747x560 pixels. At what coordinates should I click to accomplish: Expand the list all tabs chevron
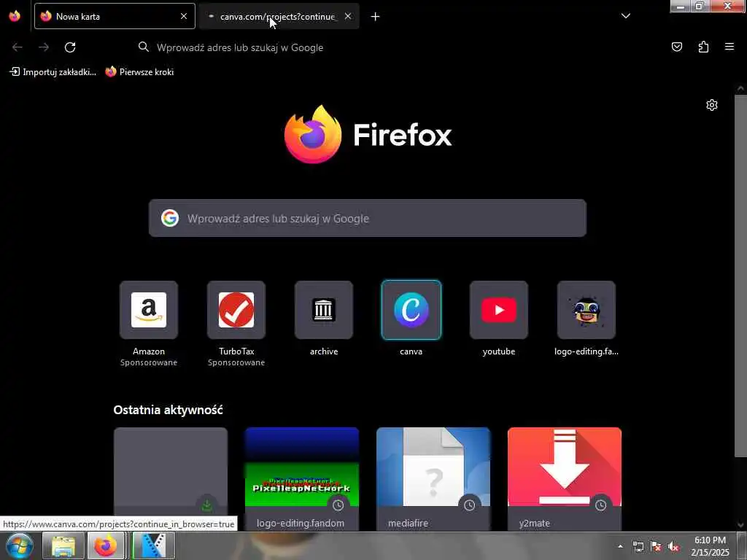click(626, 16)
